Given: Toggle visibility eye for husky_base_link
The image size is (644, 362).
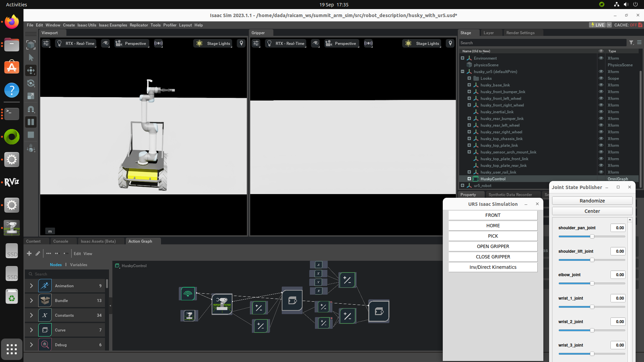Looking at the screenshot, I should tap(601, 85).
